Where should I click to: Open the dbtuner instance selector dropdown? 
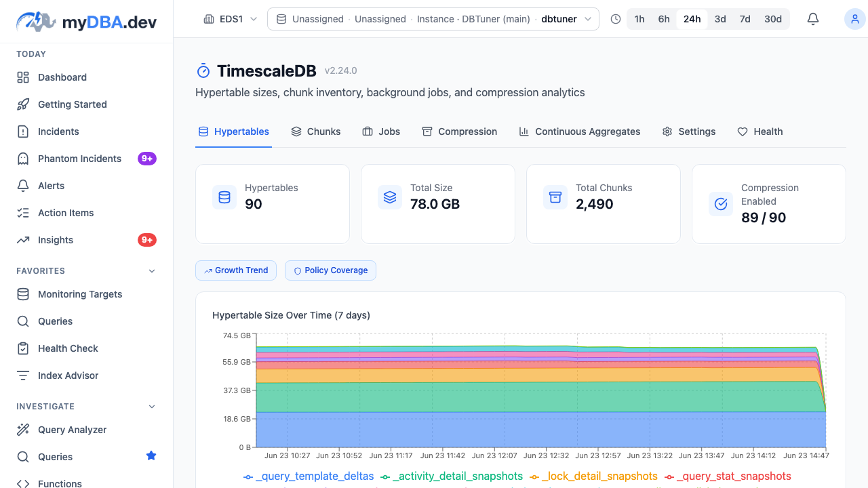pyautogui.click(x=433, y=19)
